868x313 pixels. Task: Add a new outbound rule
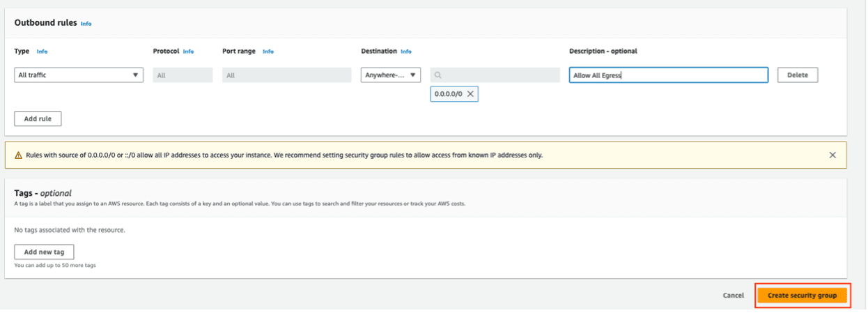(x=38, y=119)
